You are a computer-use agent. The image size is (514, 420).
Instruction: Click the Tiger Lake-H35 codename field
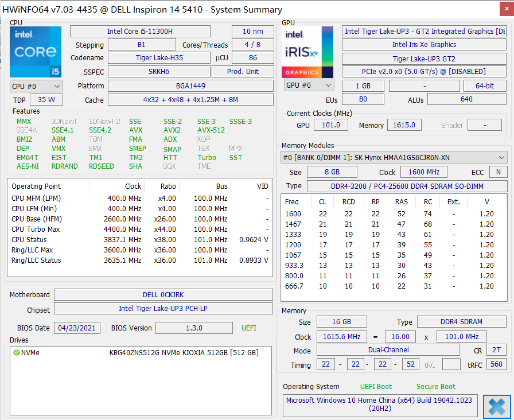(159, 58)
